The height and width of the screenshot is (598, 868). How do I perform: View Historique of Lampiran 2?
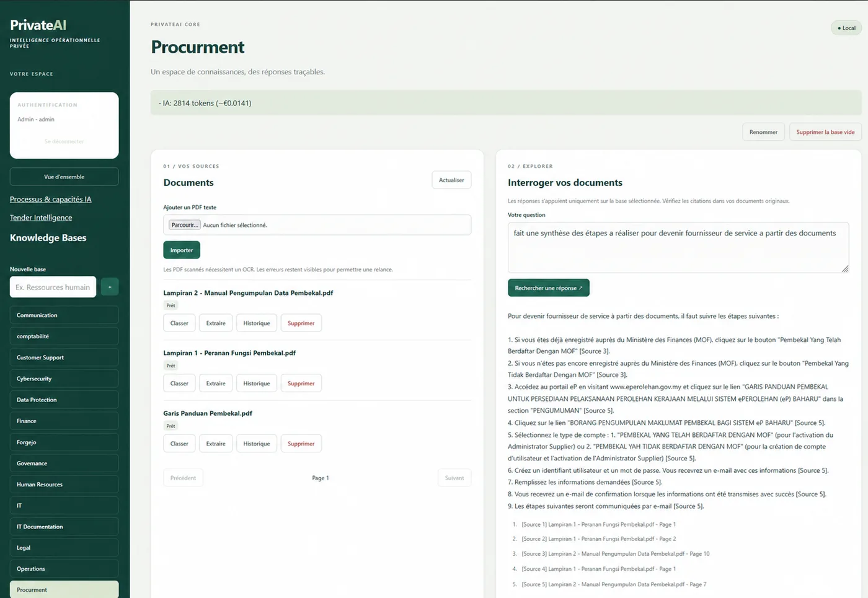pyautogui.click(x=257, y=323)
